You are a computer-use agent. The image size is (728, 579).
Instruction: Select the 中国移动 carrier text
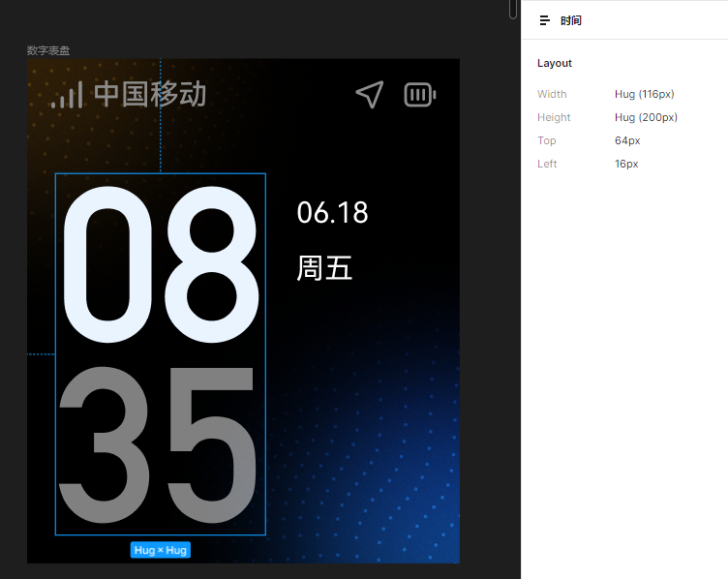click(150, 94)
